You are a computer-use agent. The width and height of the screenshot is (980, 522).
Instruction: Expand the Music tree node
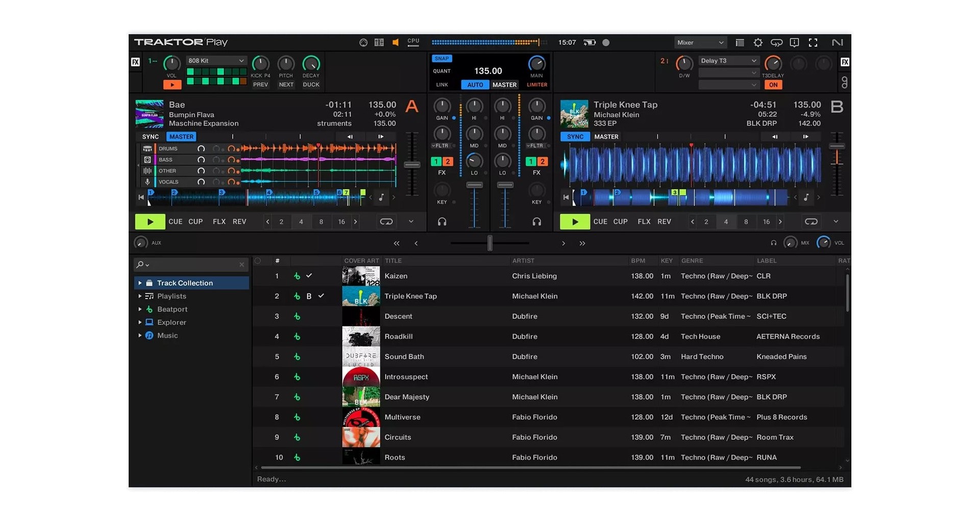[x=140, y=336]
